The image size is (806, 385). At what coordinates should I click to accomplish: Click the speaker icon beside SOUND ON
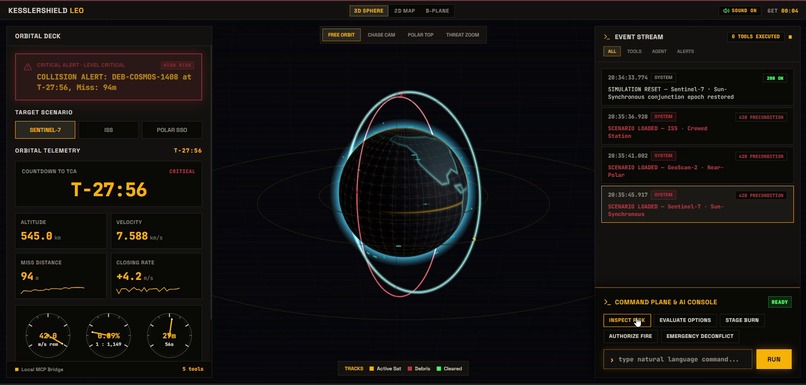point(726,11)
